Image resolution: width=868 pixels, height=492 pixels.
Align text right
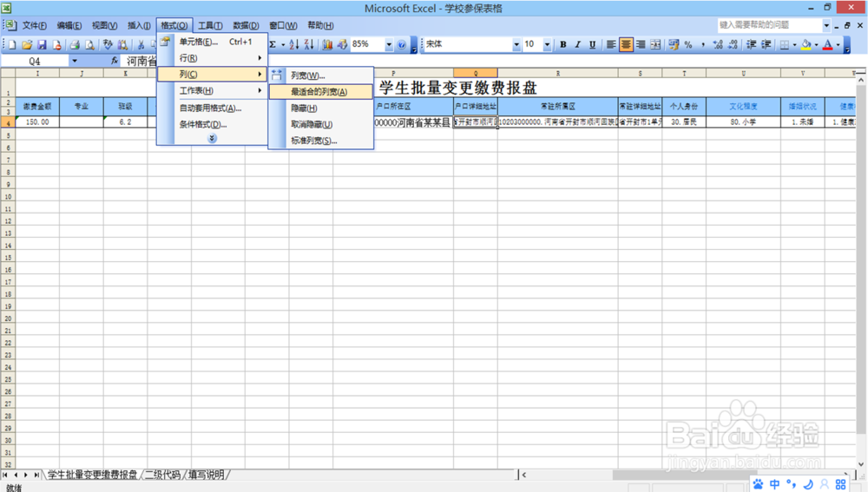pos(641,45)
